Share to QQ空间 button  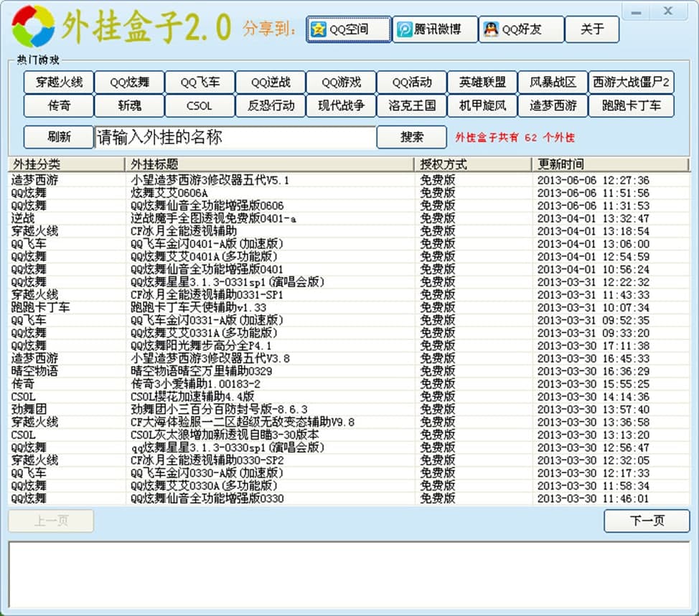pos(349,29)
